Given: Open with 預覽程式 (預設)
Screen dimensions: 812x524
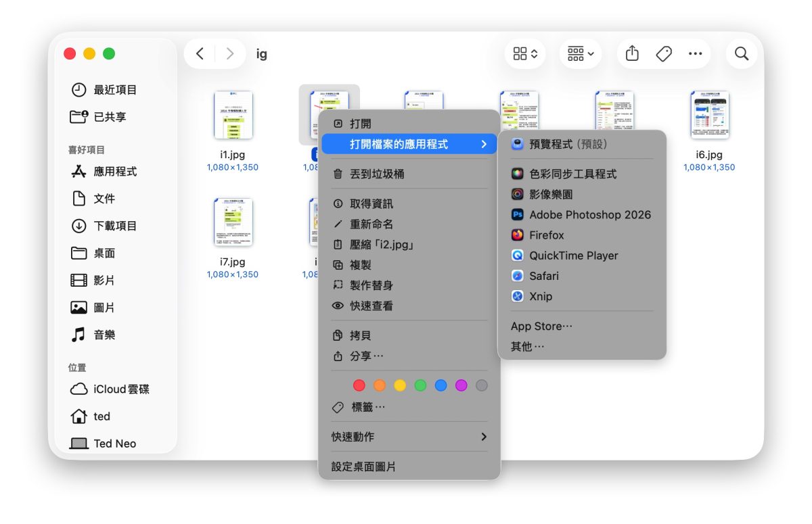Looking at the screenshot, I should pos(582,144).
